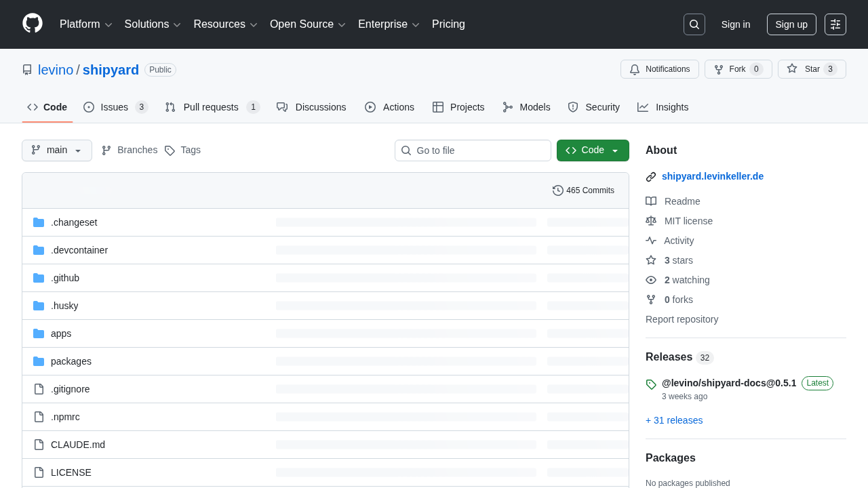
Task: Open the CLAUDE.md file
Action: [x=78, y=445]
